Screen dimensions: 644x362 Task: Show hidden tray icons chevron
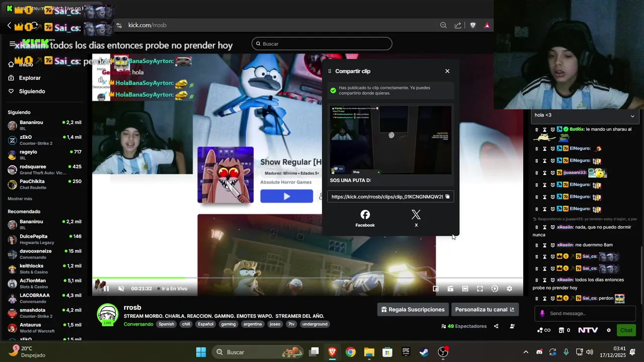(x=526, y=352)
